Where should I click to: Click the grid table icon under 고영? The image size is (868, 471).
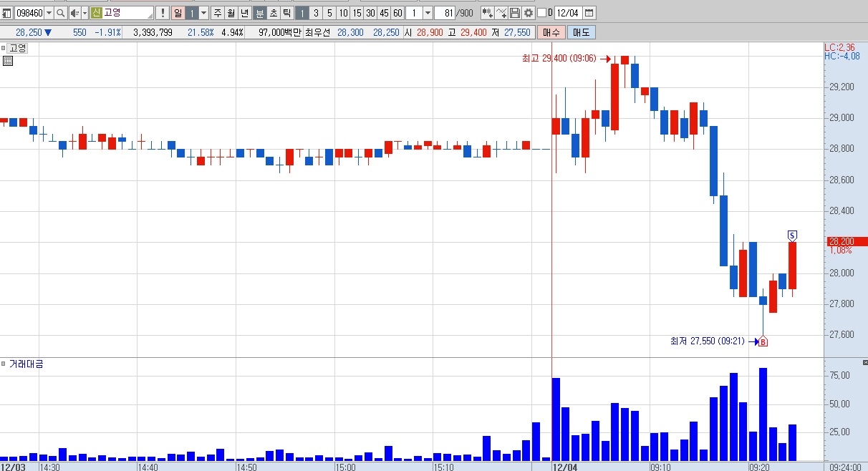coord(7,61)
